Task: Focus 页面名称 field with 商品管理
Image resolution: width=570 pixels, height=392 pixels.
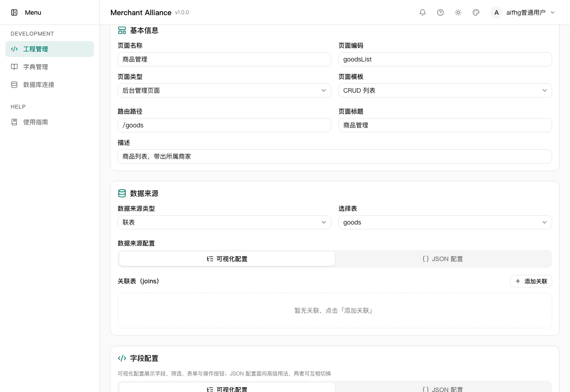Action: [x=224, y=59]
